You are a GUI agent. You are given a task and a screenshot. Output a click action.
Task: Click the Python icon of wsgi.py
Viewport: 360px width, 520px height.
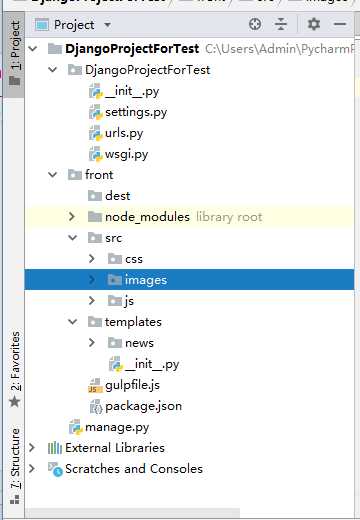point(96,154)
